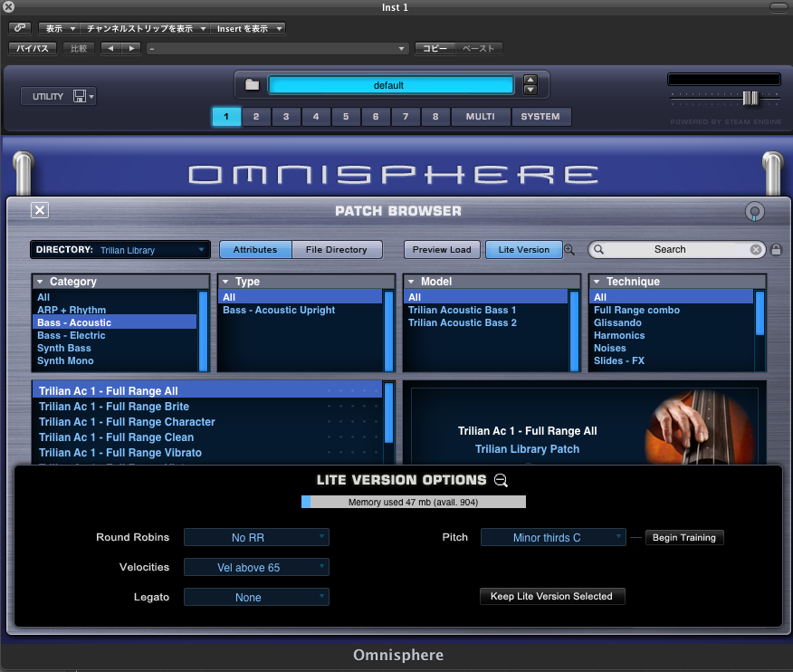This screenshot has width=793, height=672.
Task: Click the コピー copy button
Action: coord(435,49)
